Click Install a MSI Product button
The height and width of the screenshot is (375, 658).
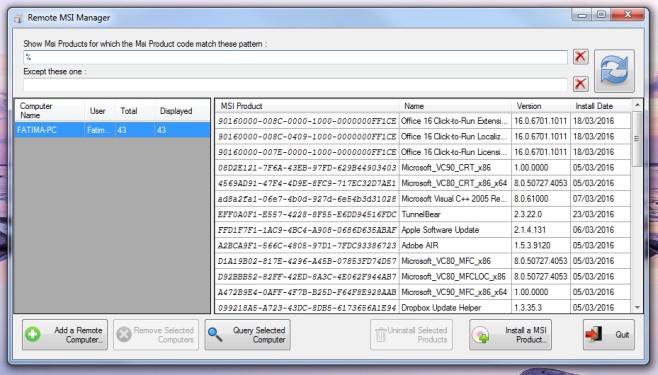[x=510, y=335]
